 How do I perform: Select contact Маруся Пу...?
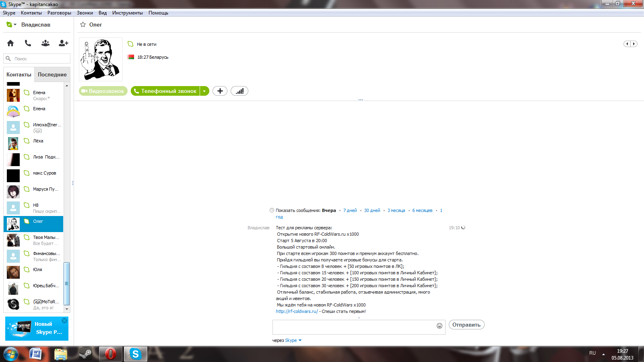tap(33, 192)
